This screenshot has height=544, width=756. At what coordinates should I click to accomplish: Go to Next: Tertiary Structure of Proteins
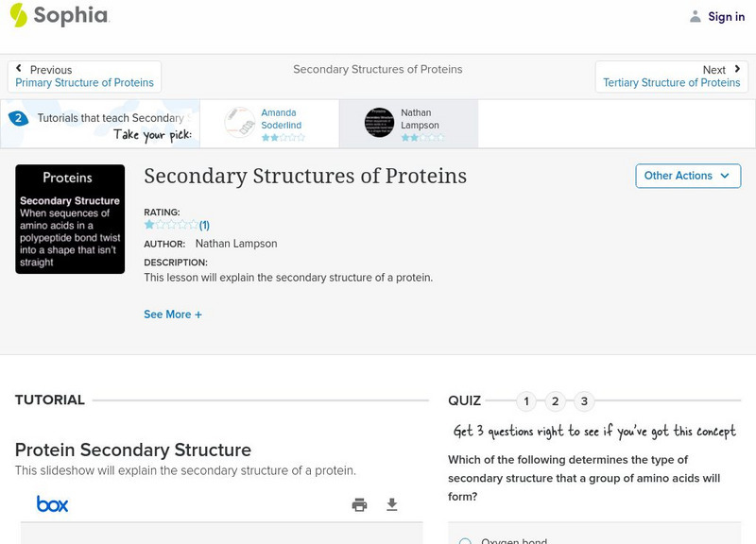point(672,76)
